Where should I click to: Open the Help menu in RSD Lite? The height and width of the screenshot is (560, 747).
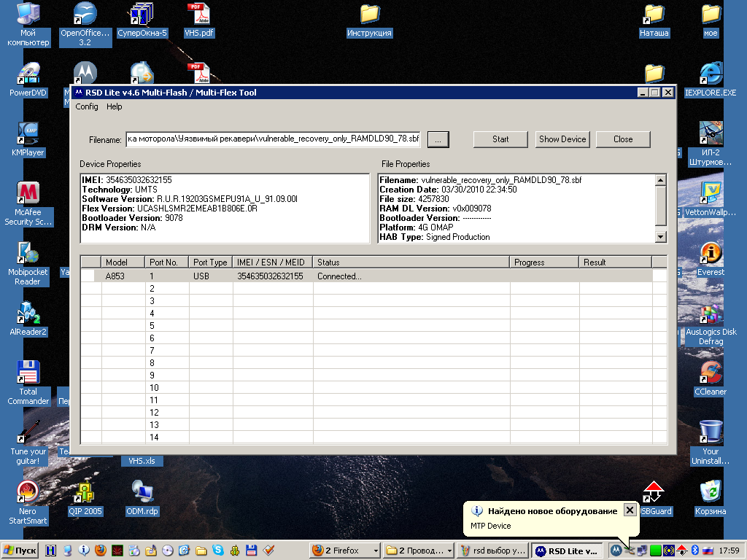click(115, 106)
